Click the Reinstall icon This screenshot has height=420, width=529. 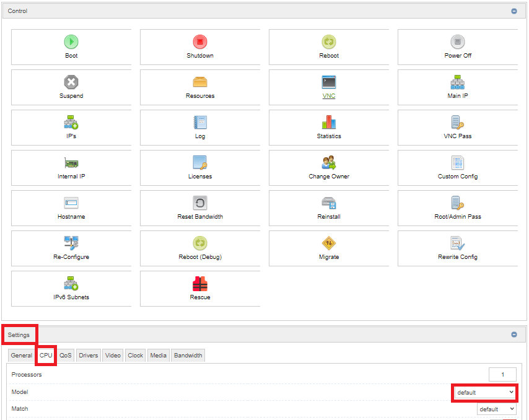click(329, 203)
